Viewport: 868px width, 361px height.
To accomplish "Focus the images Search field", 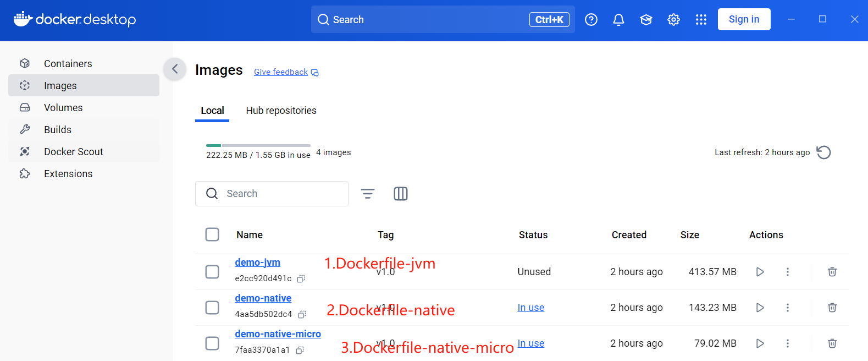I will click(x=272, y=194).
